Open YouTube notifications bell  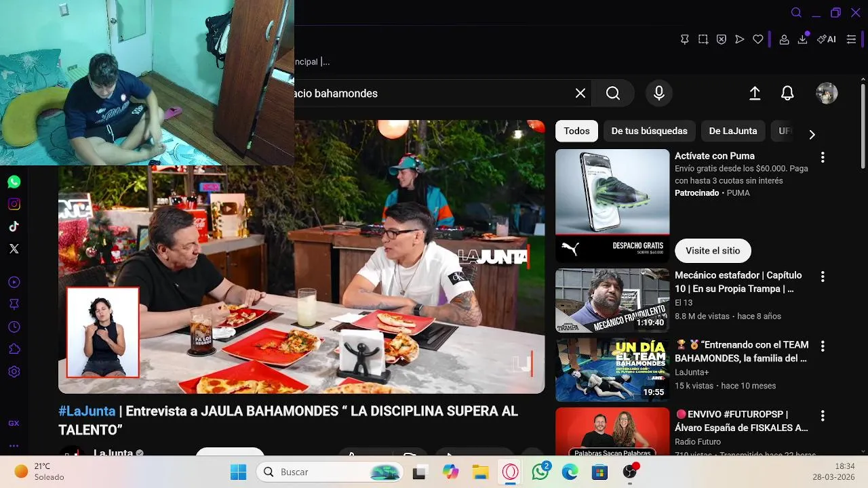787,94
